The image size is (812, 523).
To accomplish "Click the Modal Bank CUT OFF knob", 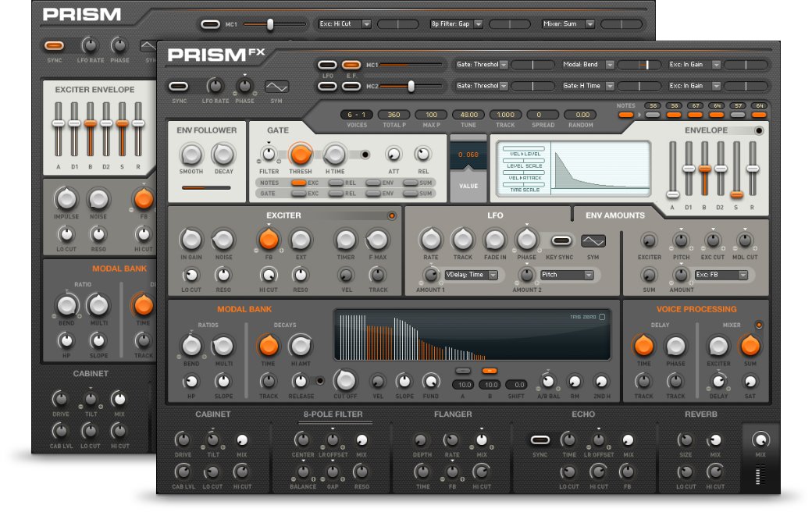I will pyautogui.click(x=344, y=380).
